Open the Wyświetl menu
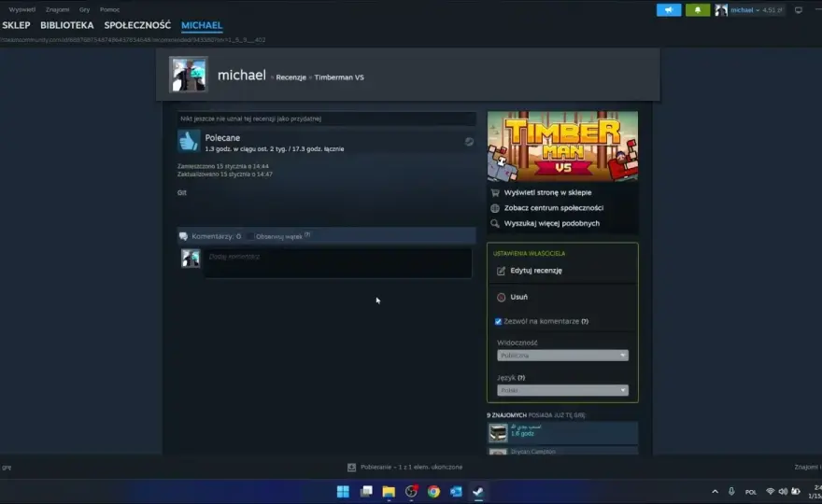The height and width of the screenshot is (504, 822). 22,9
